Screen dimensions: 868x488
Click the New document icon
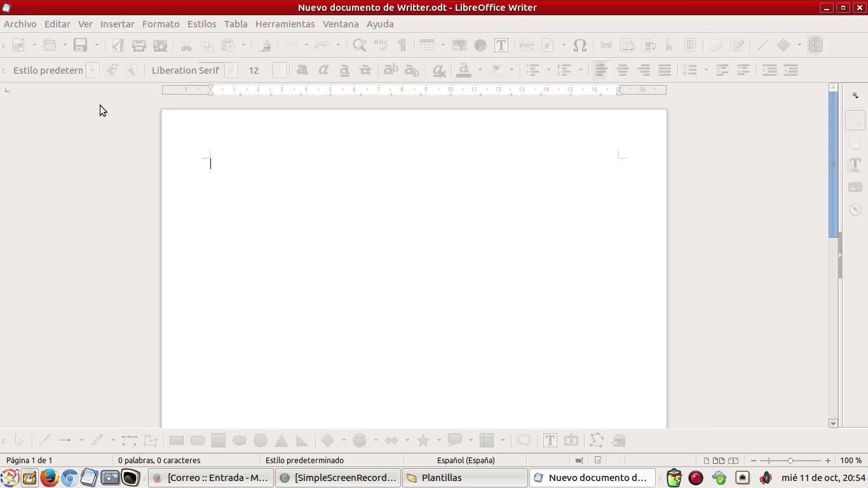(x=18, y=45)
